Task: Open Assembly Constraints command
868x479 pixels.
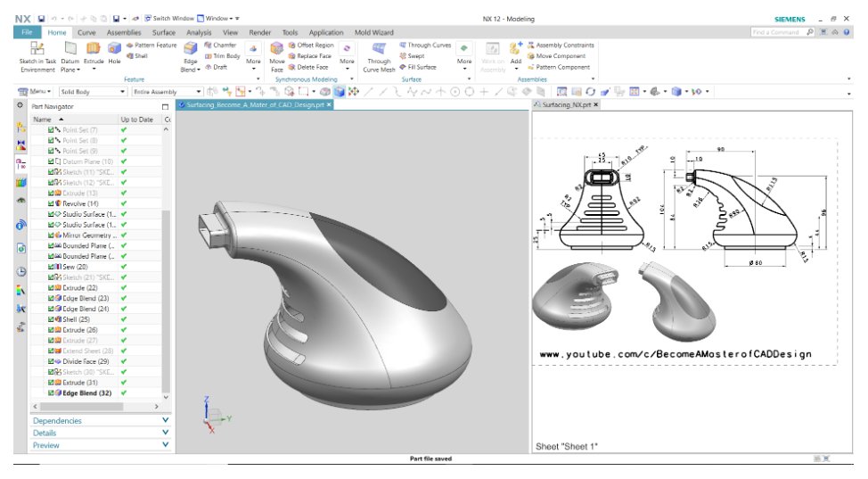Action: tap(561, 45)
